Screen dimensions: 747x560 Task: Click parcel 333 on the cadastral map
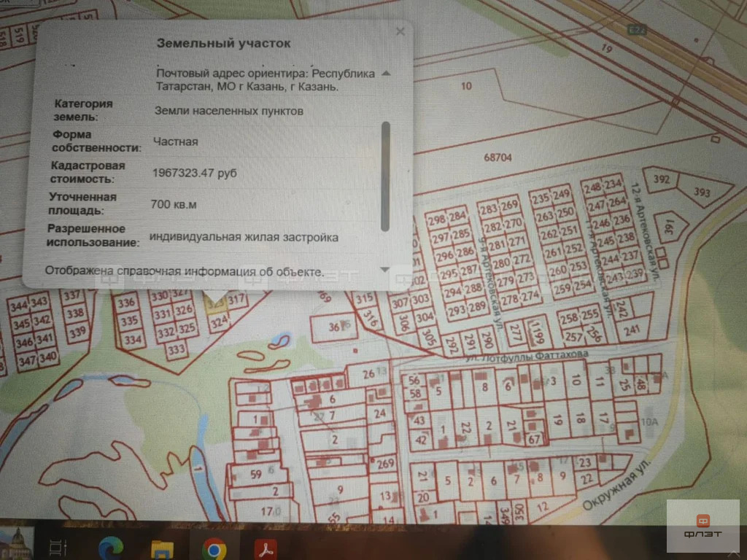click(177, 349)
